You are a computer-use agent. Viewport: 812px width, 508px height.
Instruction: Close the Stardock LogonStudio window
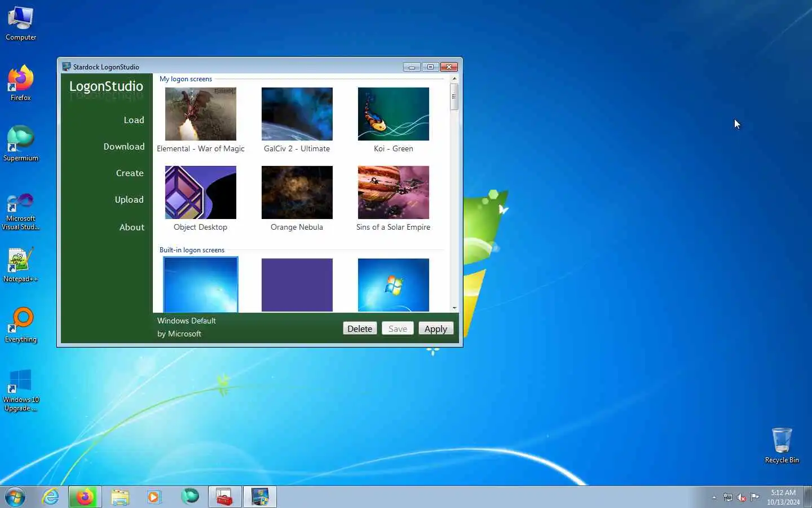(x=449, y=67)
